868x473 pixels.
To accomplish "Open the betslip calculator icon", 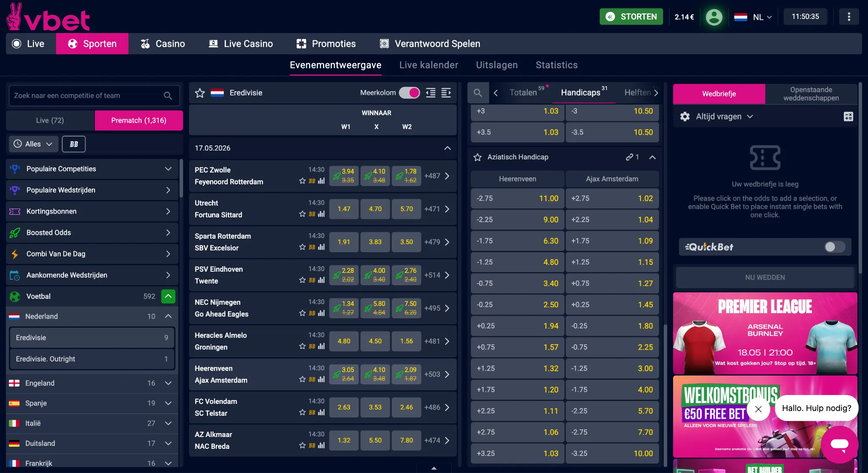I will pos(848,117).
